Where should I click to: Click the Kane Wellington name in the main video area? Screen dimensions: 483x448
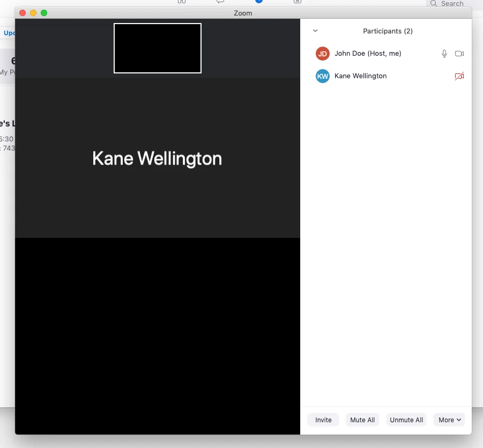(157, 159)
